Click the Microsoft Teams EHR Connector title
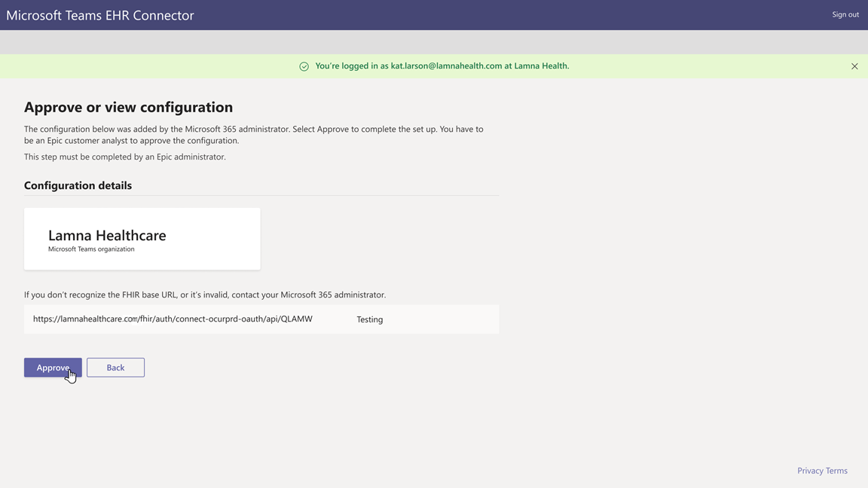Image resolution: width=868 pixels, height=488 pixels. (x=100, y=15)
